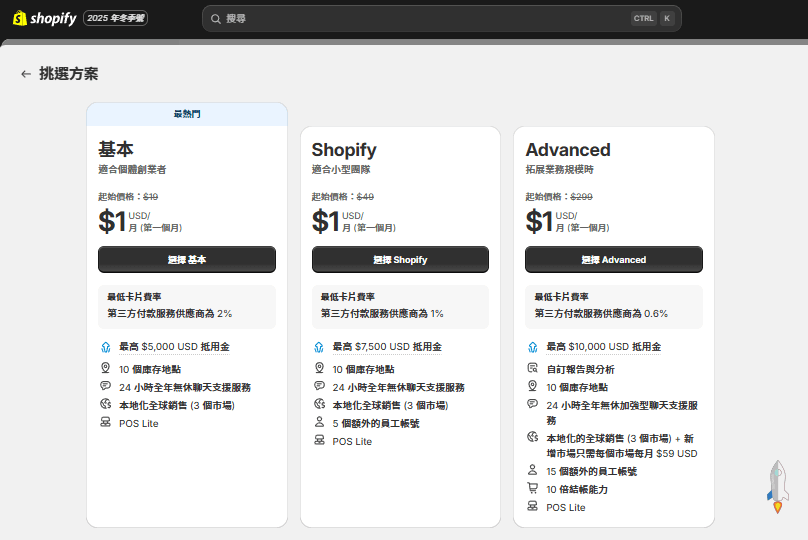This screenshot has width=808, height=540.
Task: Click the credits icon in the 基本 plan
Action: coord(106,347)
